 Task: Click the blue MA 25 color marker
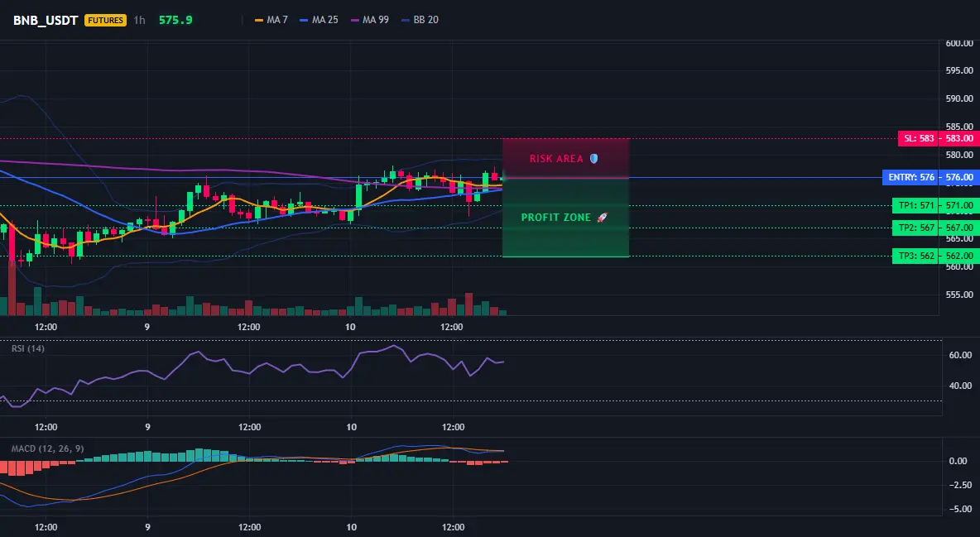pyautogui.click(x=304, y=20)
